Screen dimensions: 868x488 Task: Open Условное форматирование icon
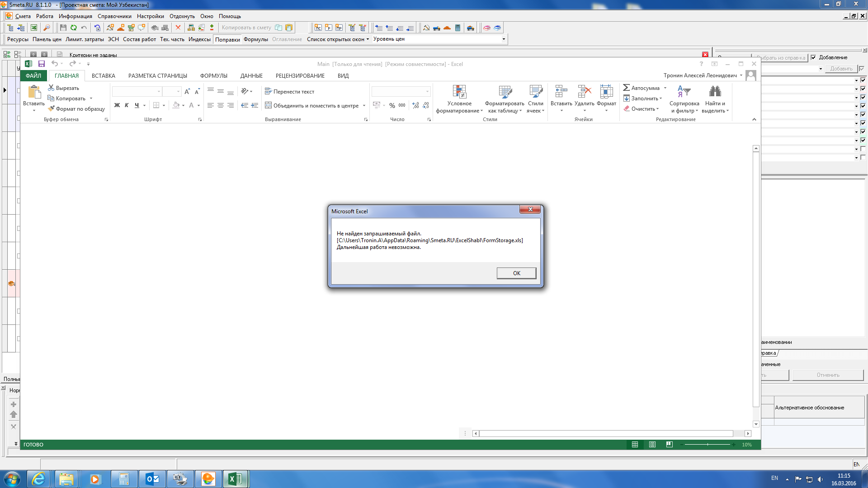[x=459, y=92]
